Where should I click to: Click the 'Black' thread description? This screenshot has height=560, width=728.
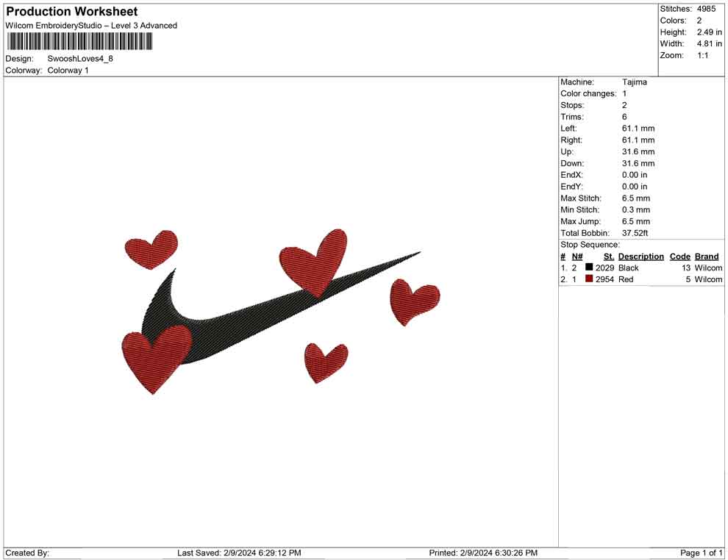(x=628, y=268)
